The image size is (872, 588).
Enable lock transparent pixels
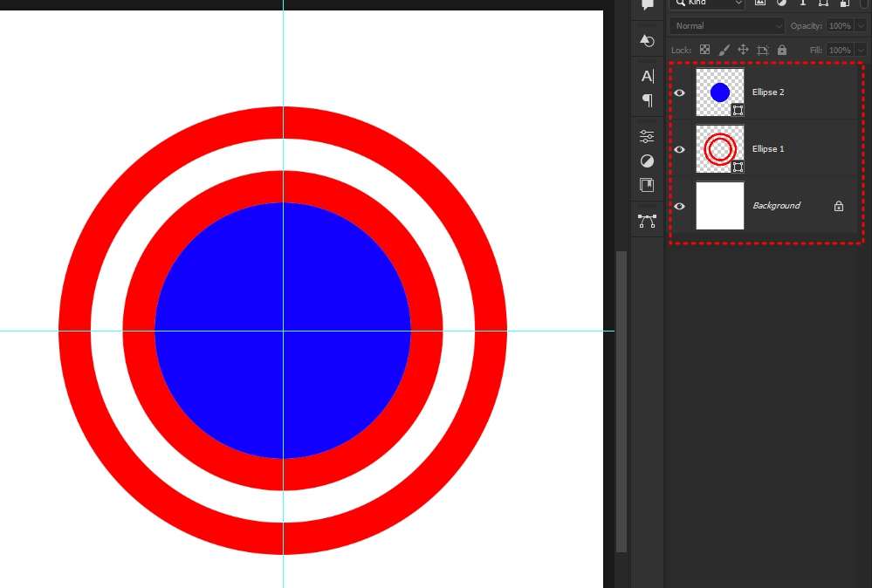[x=704, y=50]
